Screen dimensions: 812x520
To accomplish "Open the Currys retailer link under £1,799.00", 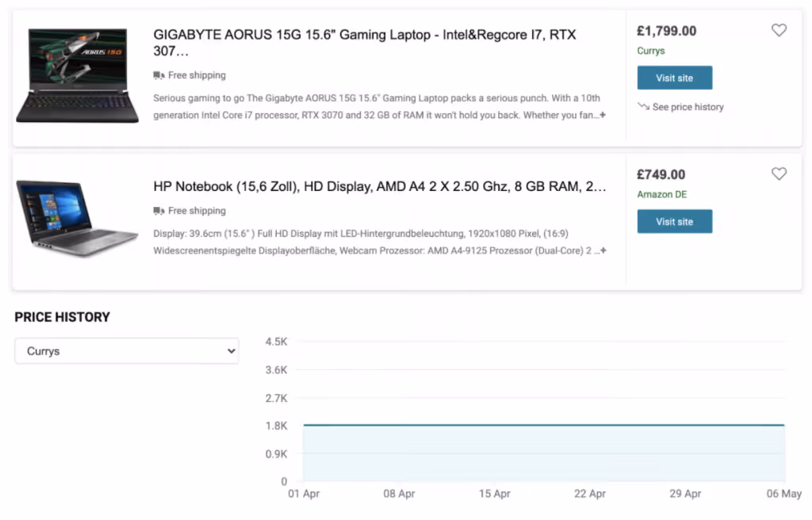I will [651, 51].
